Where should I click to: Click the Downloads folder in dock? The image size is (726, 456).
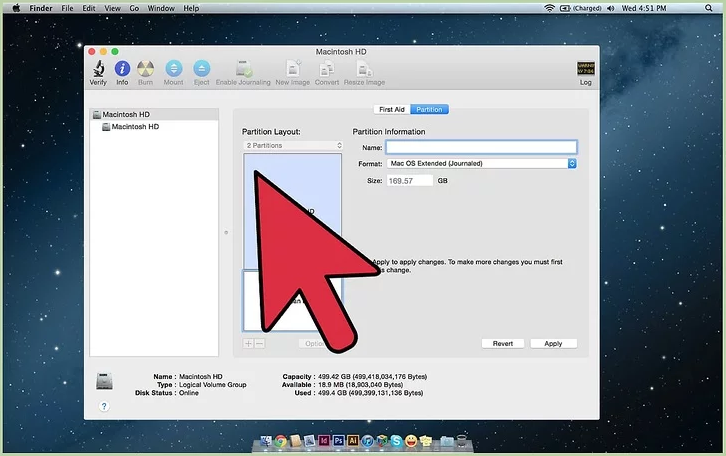447,441
